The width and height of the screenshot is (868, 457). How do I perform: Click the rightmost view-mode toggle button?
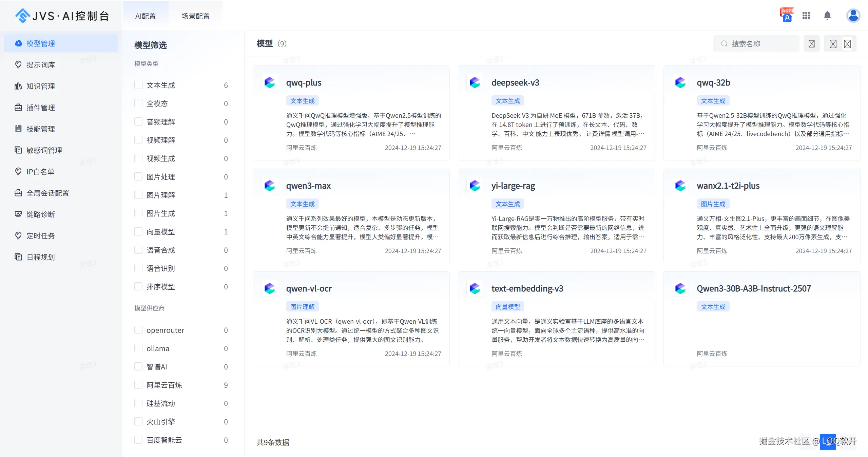(x=847, y=44)
